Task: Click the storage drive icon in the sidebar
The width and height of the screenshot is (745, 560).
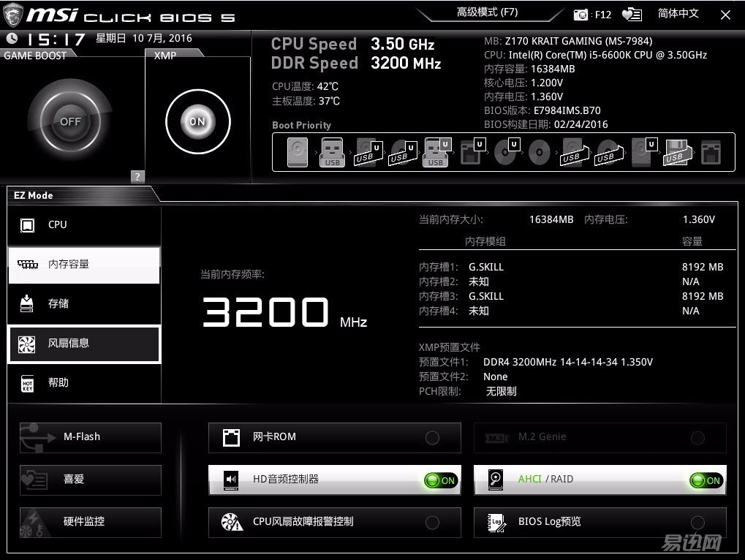Action: [27, 303]
